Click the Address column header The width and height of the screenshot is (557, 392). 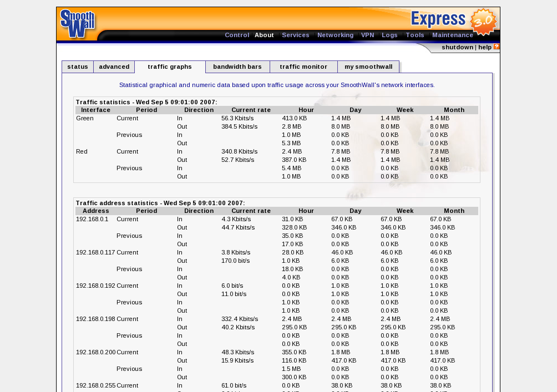95,211
